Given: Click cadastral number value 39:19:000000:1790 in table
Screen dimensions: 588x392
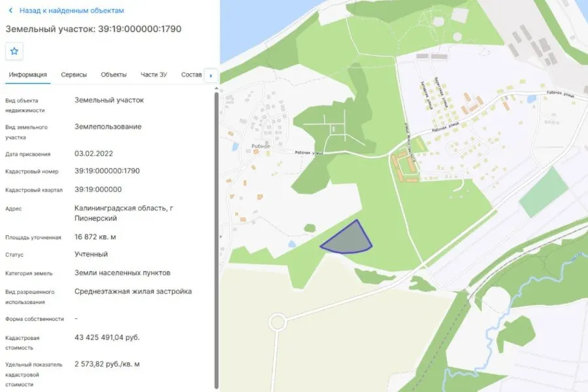Looking at the screenshot, I should [107, 171].
